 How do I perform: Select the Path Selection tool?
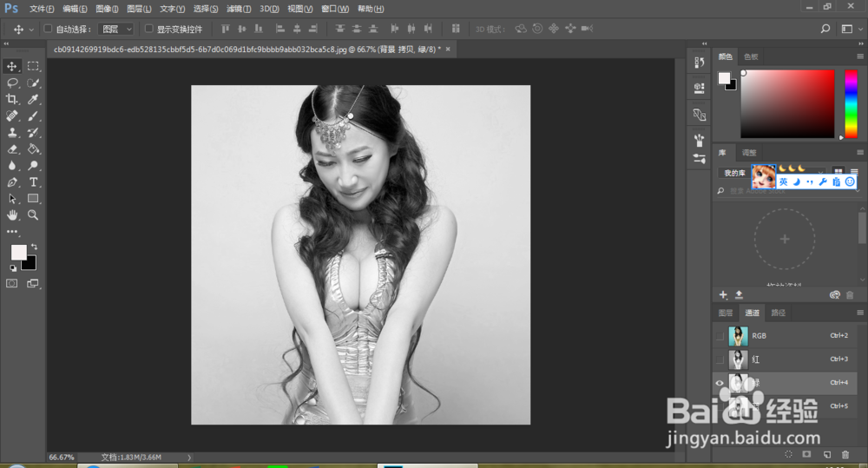click(11, 198)
